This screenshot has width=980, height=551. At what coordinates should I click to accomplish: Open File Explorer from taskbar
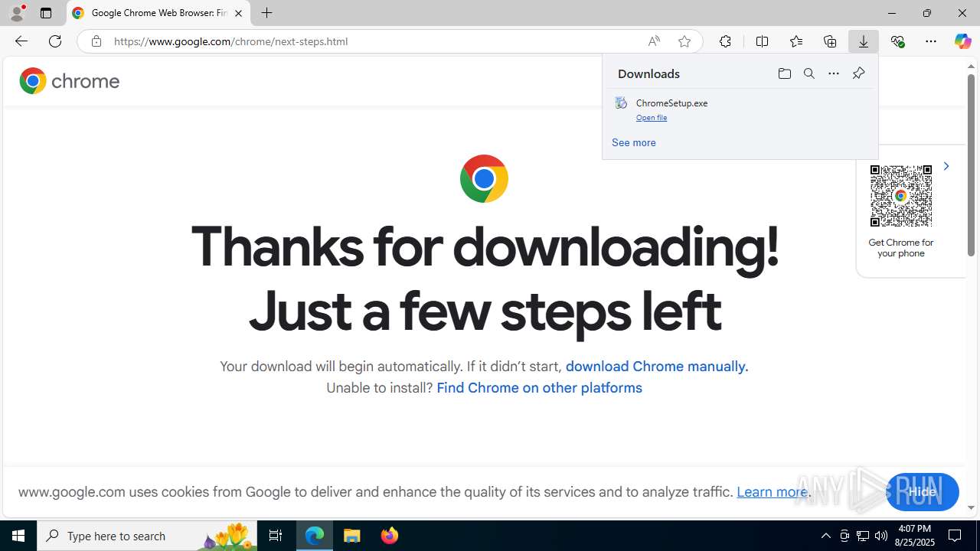[x=352, y=536]
